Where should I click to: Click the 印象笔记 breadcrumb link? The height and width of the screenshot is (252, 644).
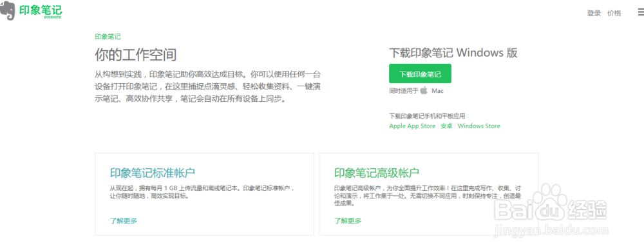pyautogui.click(x=108, y=37)
